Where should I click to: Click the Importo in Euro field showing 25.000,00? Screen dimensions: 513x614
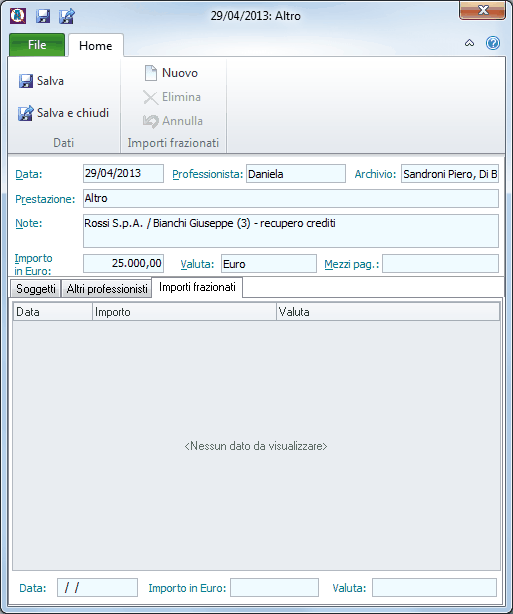(x=123, y=264)
